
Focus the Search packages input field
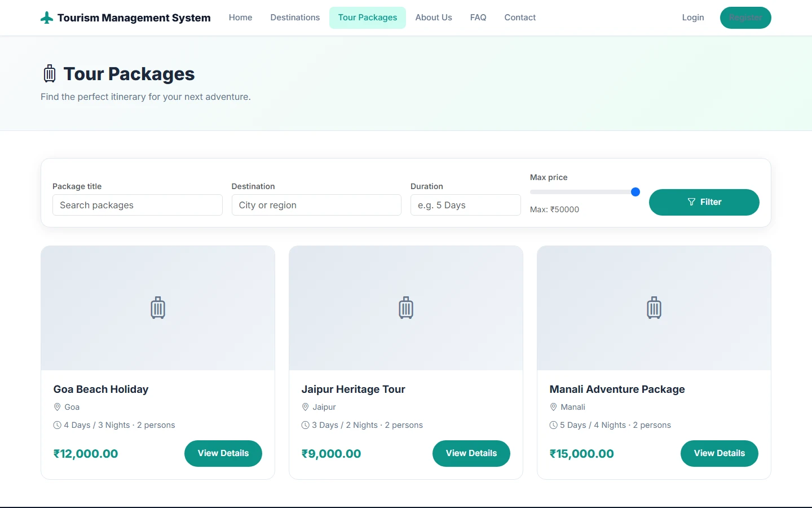(138, 205)
